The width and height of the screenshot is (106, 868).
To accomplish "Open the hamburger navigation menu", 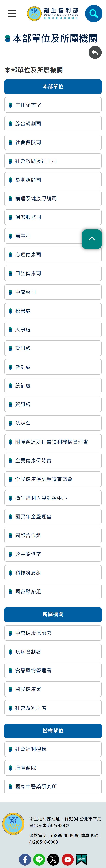I will pyautogui.click(x=12, y=13).
